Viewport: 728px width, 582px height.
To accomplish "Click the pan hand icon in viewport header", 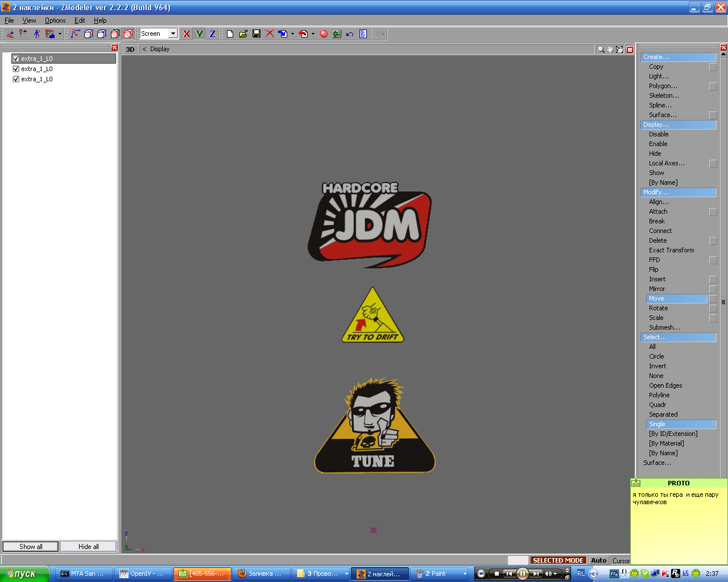I will [610, 49].
